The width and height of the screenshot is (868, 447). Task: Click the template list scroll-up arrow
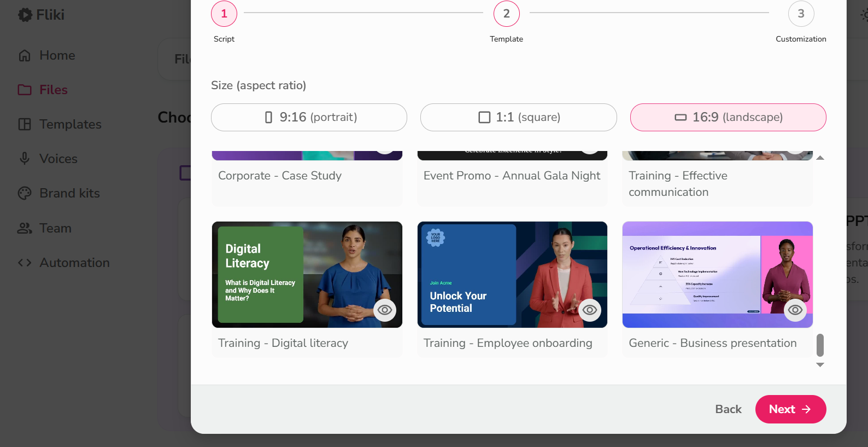[x=820, y=158]
